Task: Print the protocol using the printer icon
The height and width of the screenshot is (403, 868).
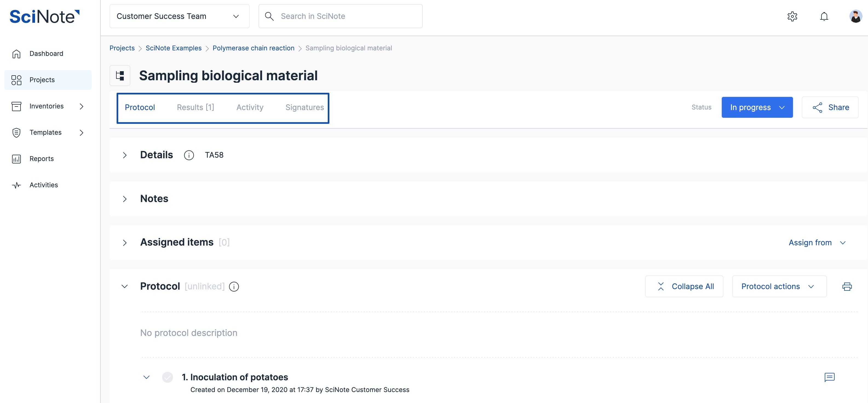Action: coord(848,286)
